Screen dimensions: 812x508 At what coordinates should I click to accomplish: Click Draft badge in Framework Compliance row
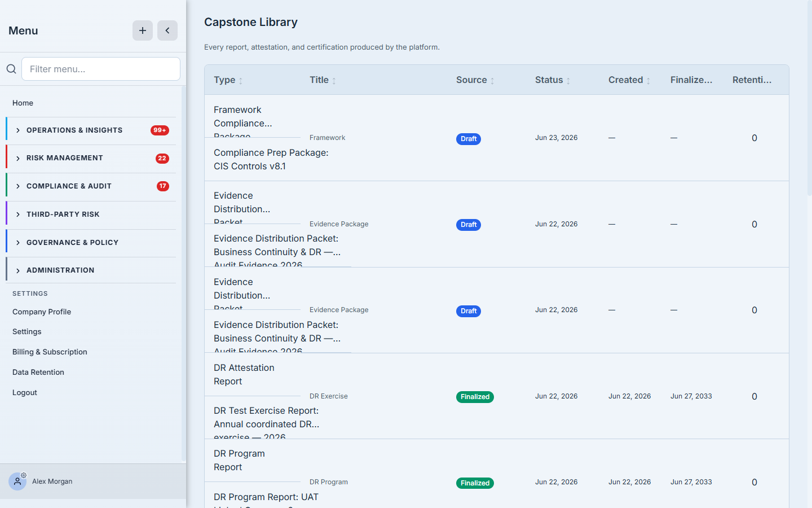pyautogui.click(x=469, y=139)
